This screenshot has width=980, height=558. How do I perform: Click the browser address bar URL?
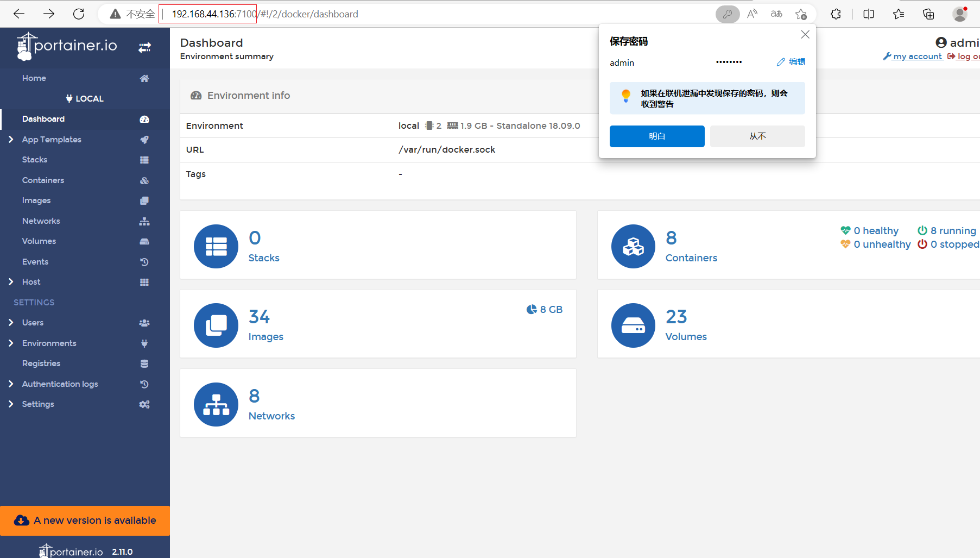coord(265,14)
